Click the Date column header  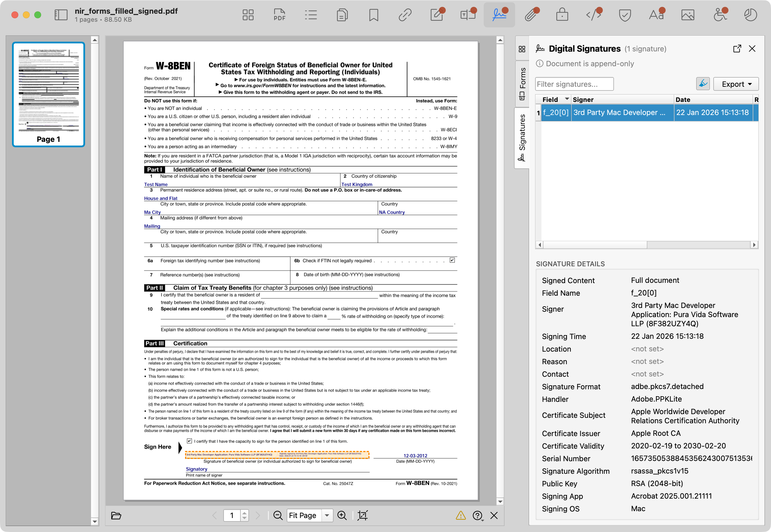pyautogui.click(x=713, y=99)
